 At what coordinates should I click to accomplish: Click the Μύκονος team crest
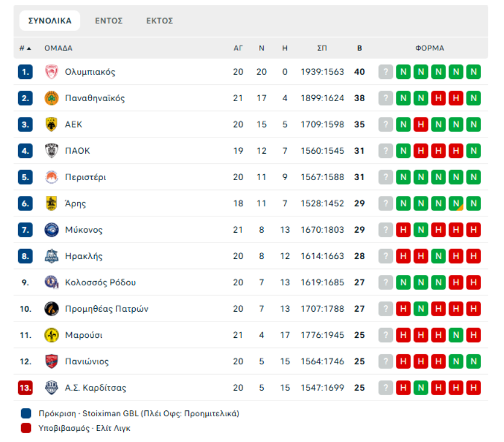(51, 230)
